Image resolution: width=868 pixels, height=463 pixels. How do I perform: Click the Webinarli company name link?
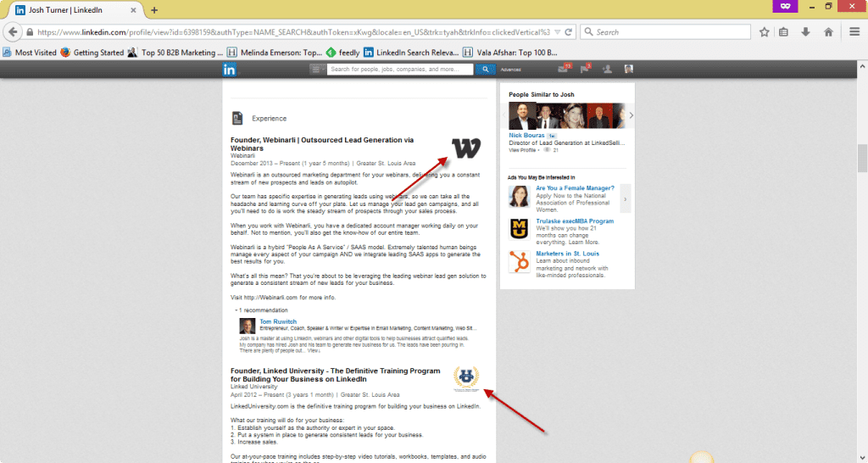(x=242, y=156)
